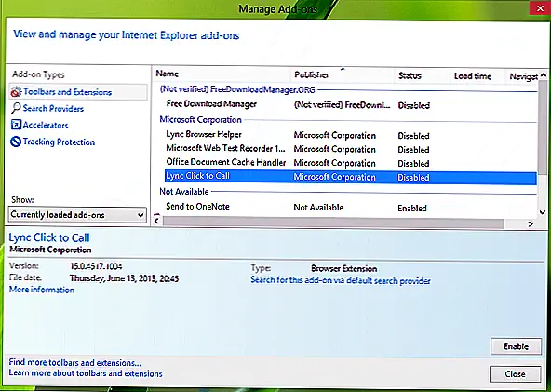Click the list's scroll down arrow
Image resolution: width=551 pixels, height=392 pixels.
pyautogui.click(x=543, y=212)
